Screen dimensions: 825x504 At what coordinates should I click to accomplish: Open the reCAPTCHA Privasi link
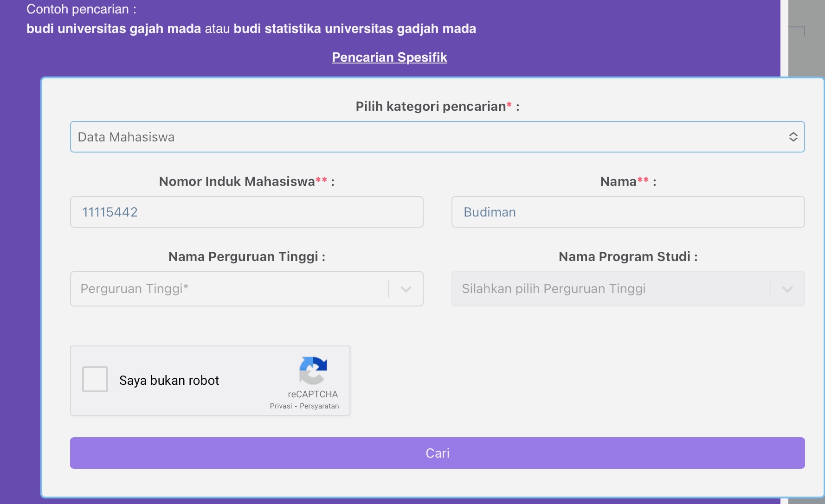pyautogui.click(x=281, y=406)
